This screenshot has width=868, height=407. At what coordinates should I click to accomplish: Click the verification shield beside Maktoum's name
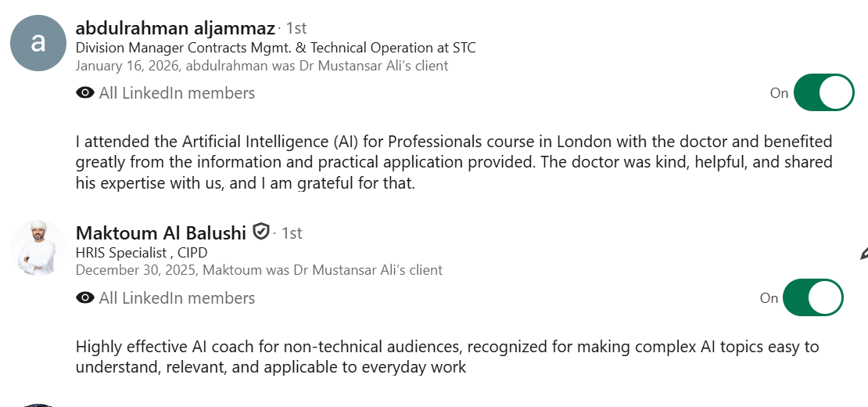261,232
